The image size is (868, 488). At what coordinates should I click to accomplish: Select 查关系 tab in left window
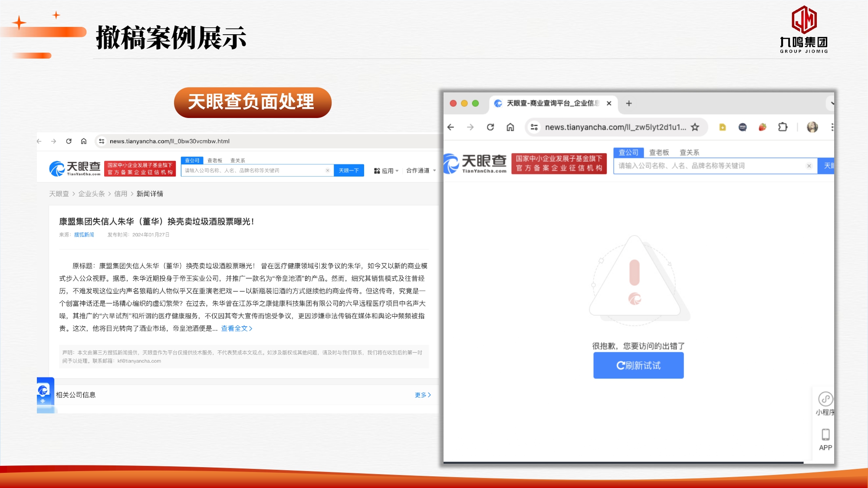238,160
